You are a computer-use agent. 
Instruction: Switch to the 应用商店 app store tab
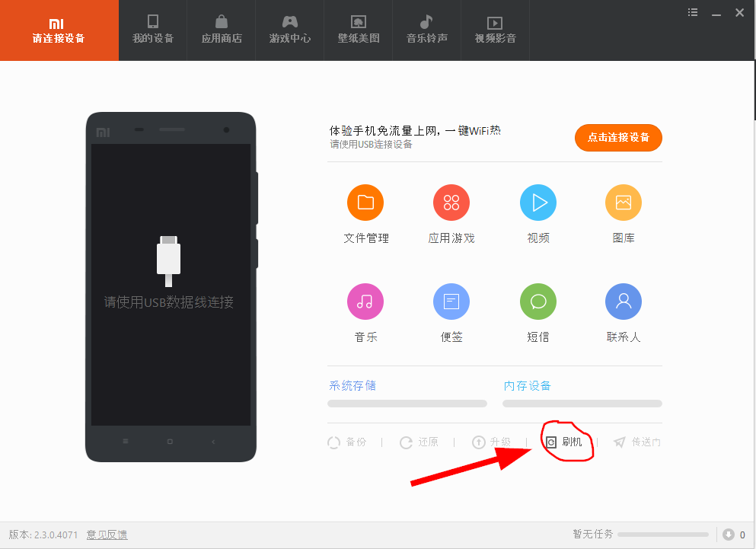222,30
